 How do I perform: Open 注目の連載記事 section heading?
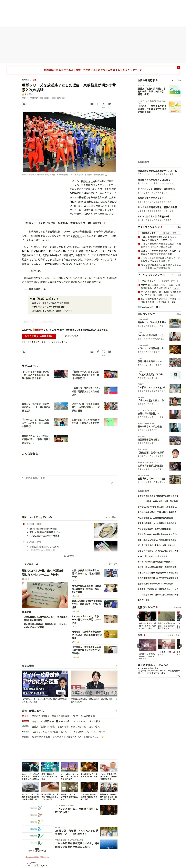(x=147, y=81)
